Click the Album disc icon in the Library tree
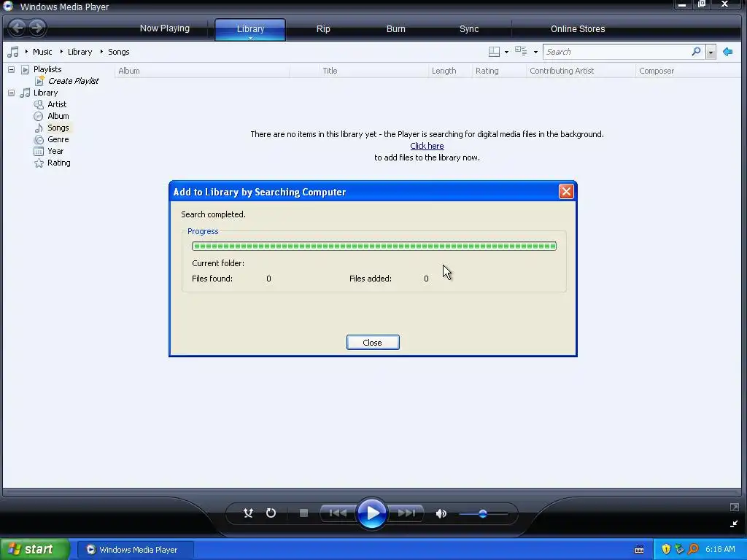 tap(39, 116)
